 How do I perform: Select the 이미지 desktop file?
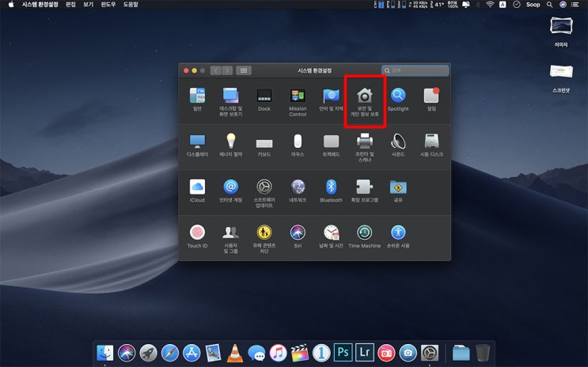coord(561,32)
